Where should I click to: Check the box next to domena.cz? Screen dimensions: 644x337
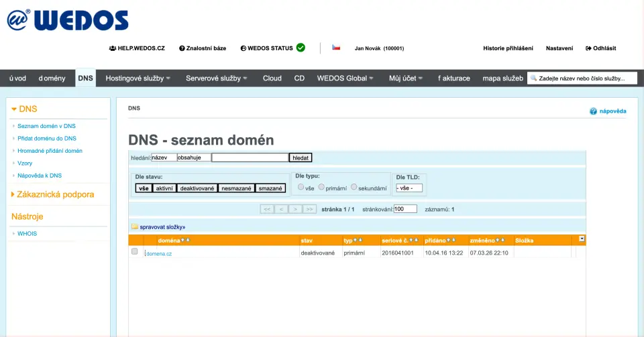(135, 252)
